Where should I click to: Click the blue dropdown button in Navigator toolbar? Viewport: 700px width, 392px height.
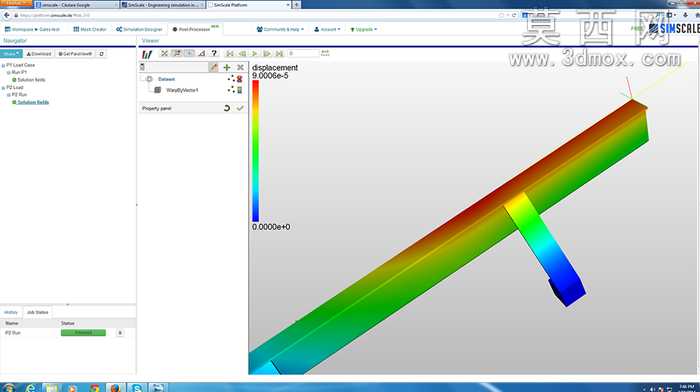pos(11,54)
